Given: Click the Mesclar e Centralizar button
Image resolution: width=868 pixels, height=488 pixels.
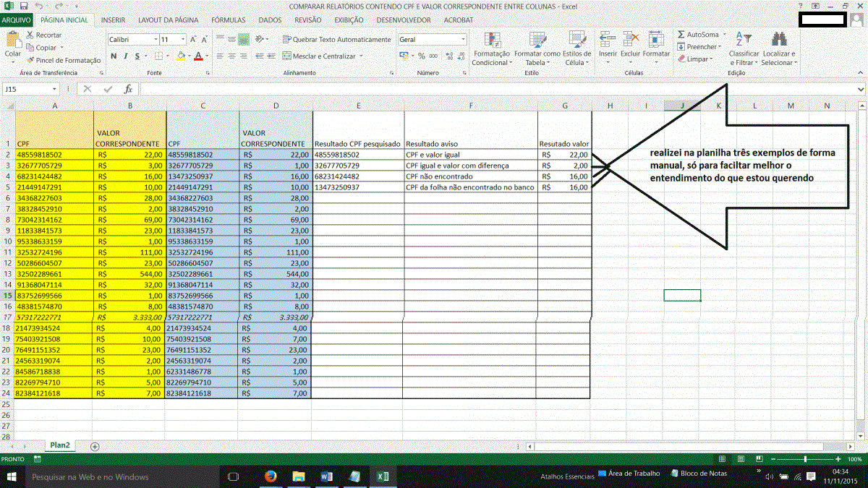Looking at the screenshot, I should [318, 56].
